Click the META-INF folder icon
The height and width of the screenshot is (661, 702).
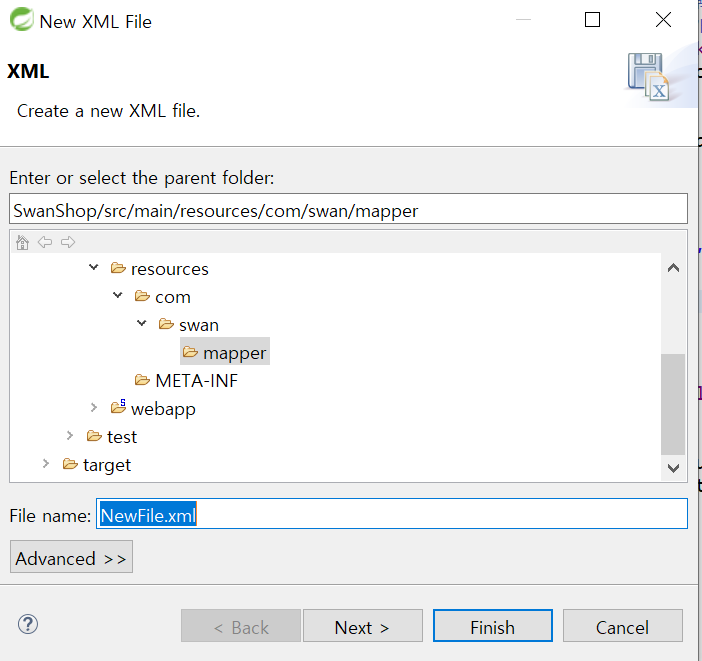142,380
